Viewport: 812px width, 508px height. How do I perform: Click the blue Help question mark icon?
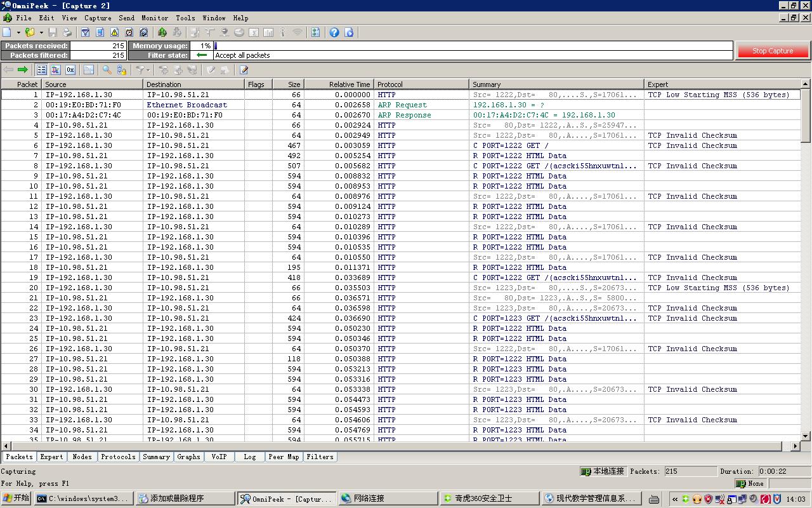334,32
